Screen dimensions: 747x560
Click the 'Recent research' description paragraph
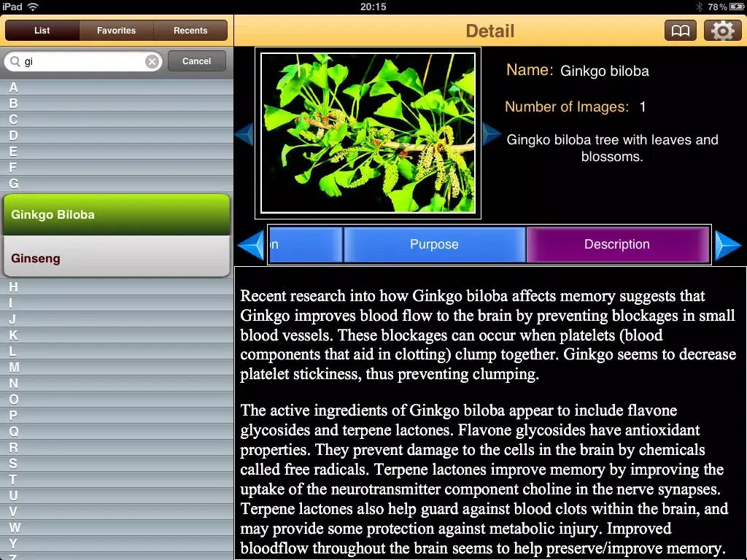(488, 335)
